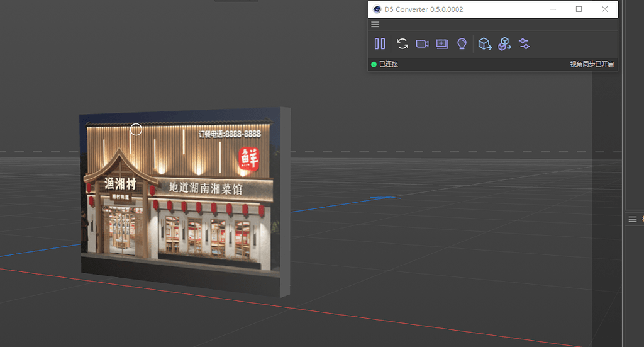Pause the D5 Converter live sync
This screenshot has width=644, height=347.
point(380,43)
